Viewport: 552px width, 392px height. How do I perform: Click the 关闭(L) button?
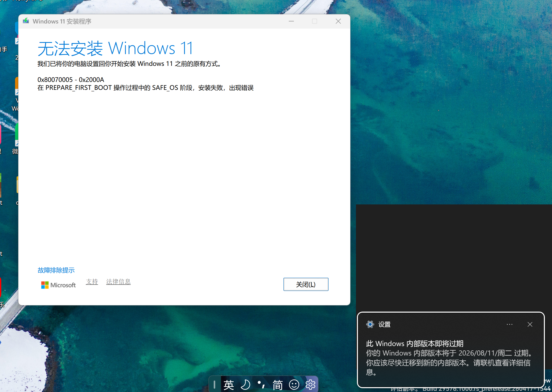306,284
